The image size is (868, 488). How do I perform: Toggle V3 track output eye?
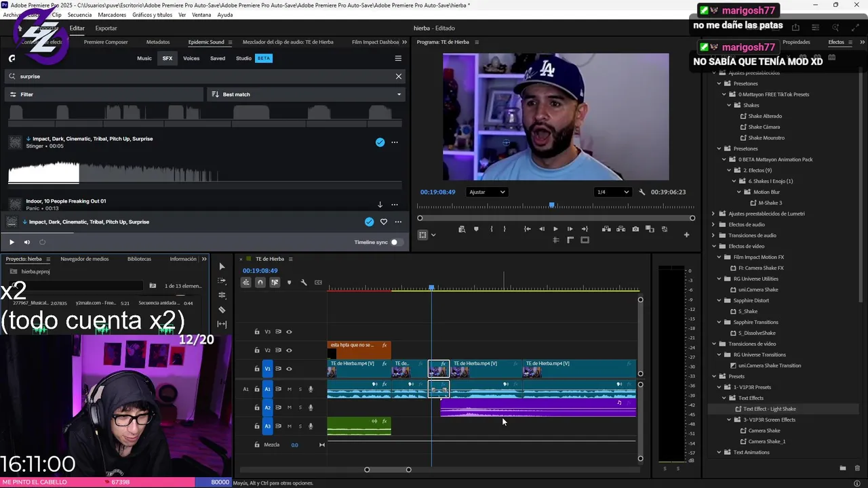289,332
